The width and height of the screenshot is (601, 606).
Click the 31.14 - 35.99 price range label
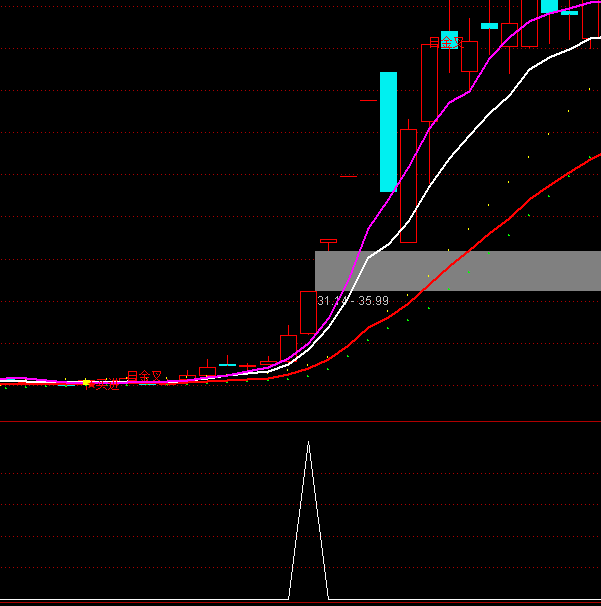tap(353, 300)
